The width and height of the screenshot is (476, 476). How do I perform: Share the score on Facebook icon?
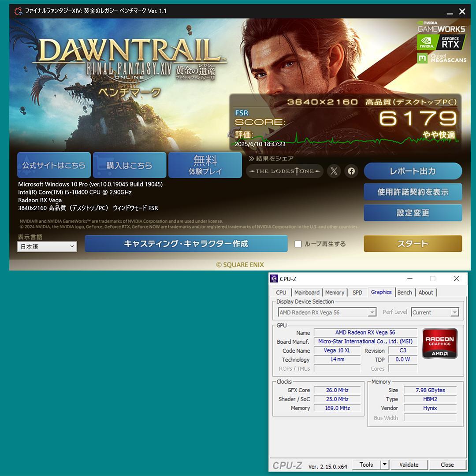tap(351, 171)
